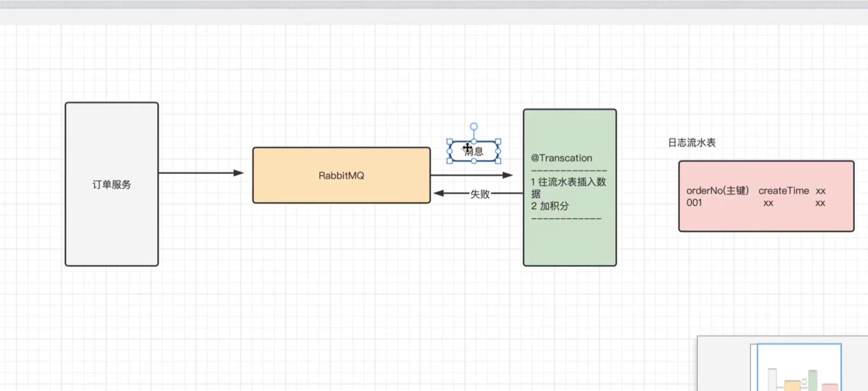The width and height of the screenshot is (868, 391).
Task: Click the 日志流水表 label
Action: (692, 143)
